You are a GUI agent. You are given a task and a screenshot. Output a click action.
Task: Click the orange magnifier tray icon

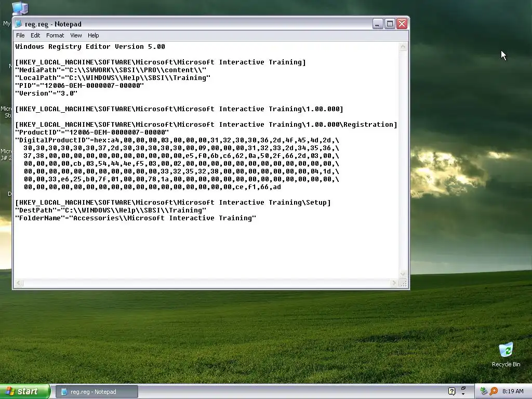[x=494, y=392]
